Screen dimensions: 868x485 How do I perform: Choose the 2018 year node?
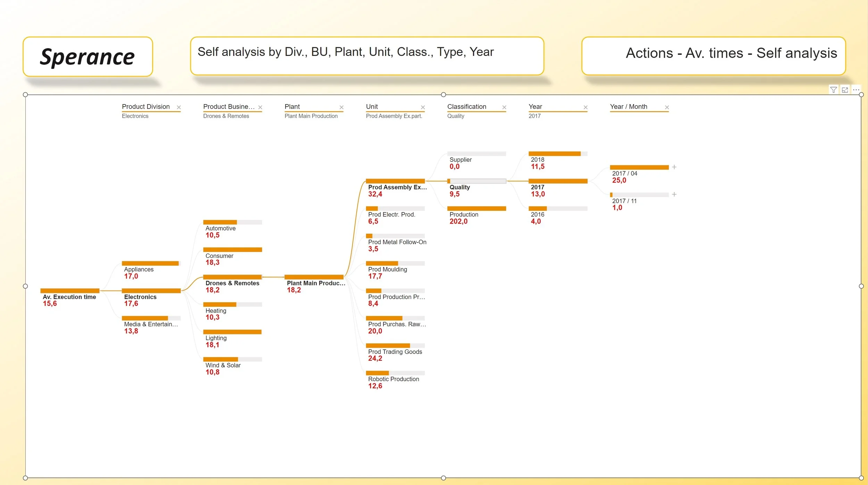pos(537,160)
